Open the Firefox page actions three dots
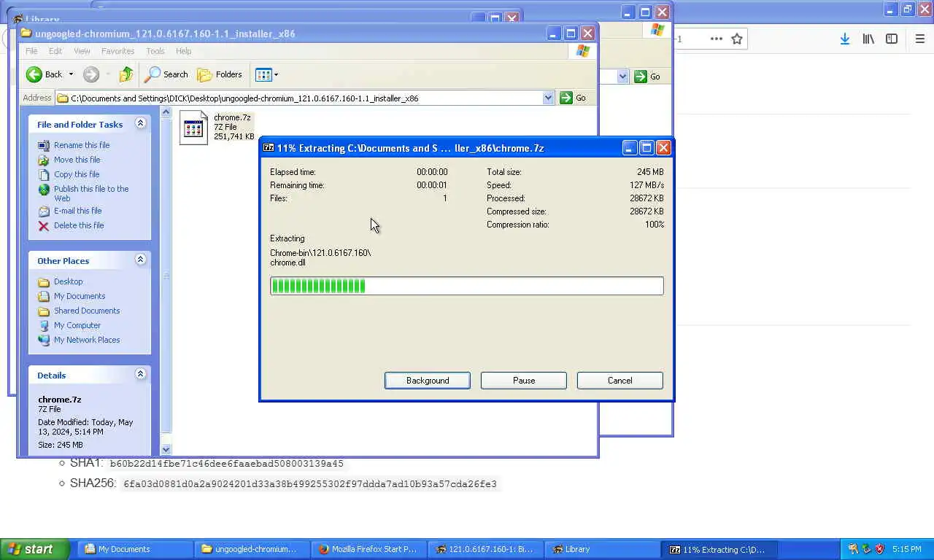 (717, 39)
